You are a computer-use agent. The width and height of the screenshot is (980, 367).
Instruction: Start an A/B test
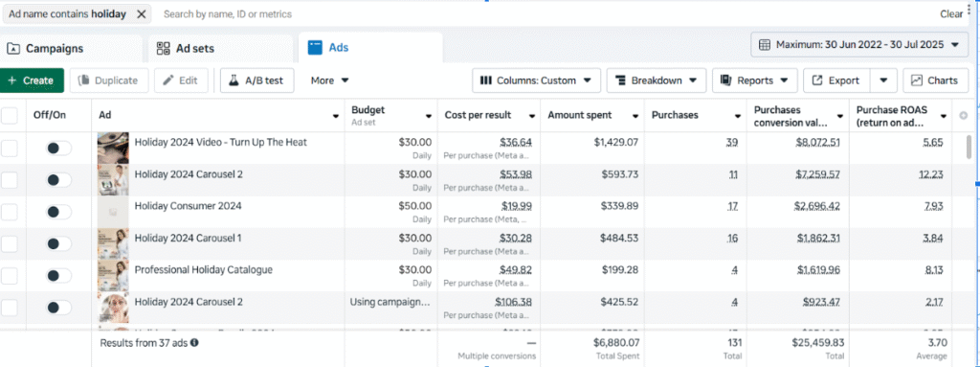click(256, 80)
